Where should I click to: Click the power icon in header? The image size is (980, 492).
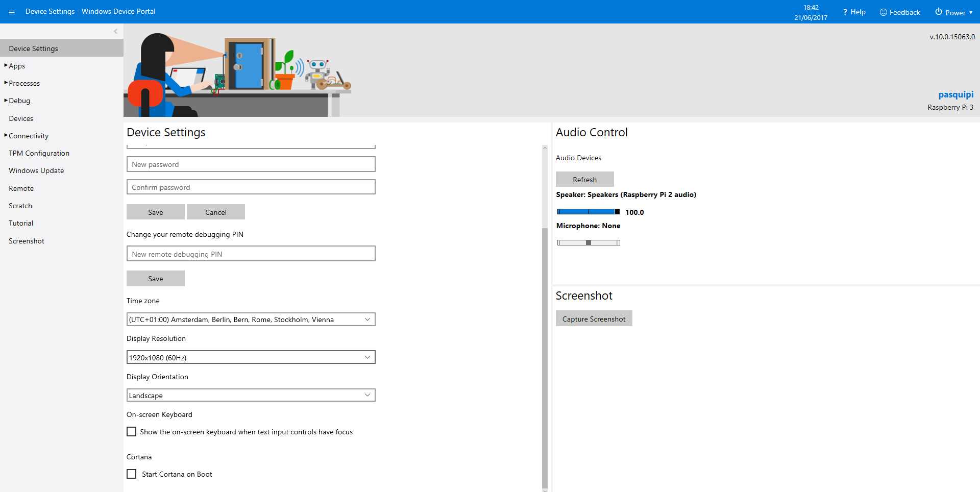(939, 12)
